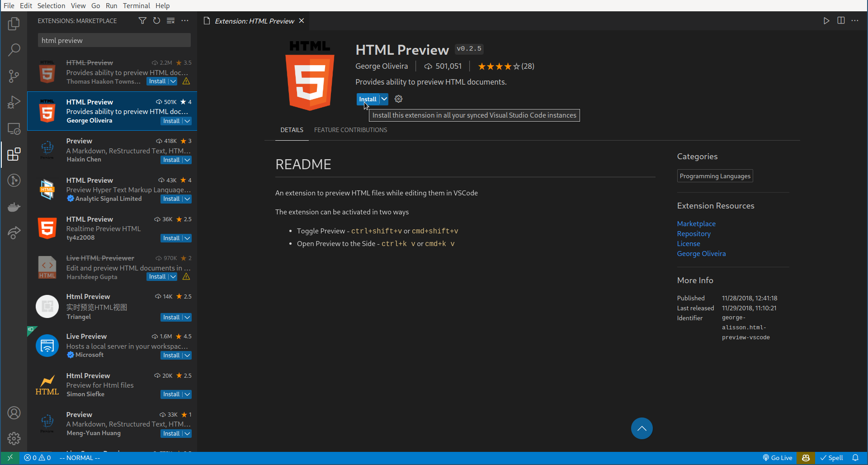Click inside the extension search box

coord(114,40)
